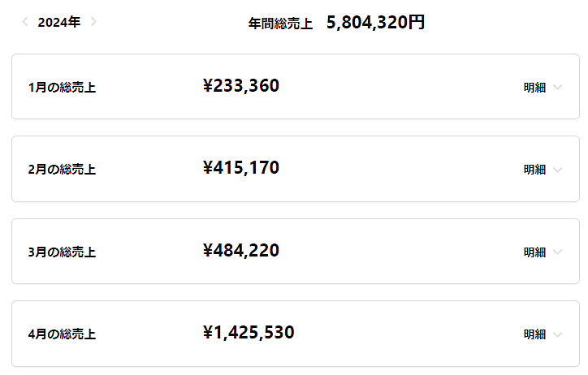
Task: Open 明細 for 1月の総売上
Action: point(534,88)
